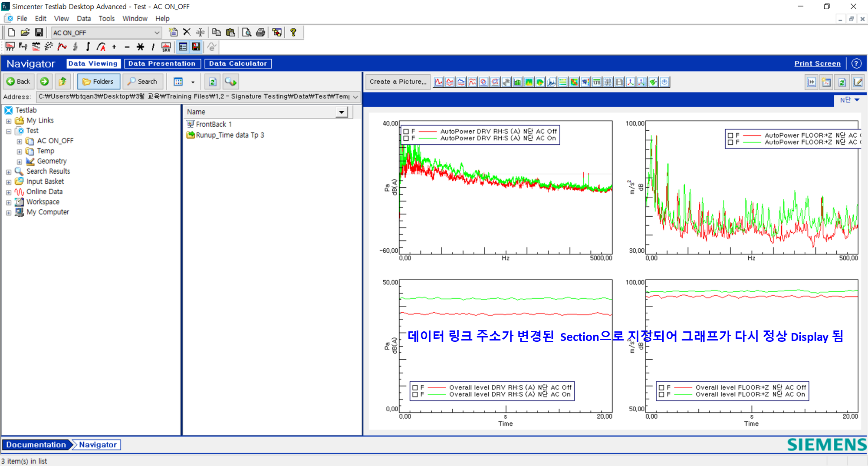Screen dimensions: 868x466
Task: Click the printer icon
Action: pos(260,32)
